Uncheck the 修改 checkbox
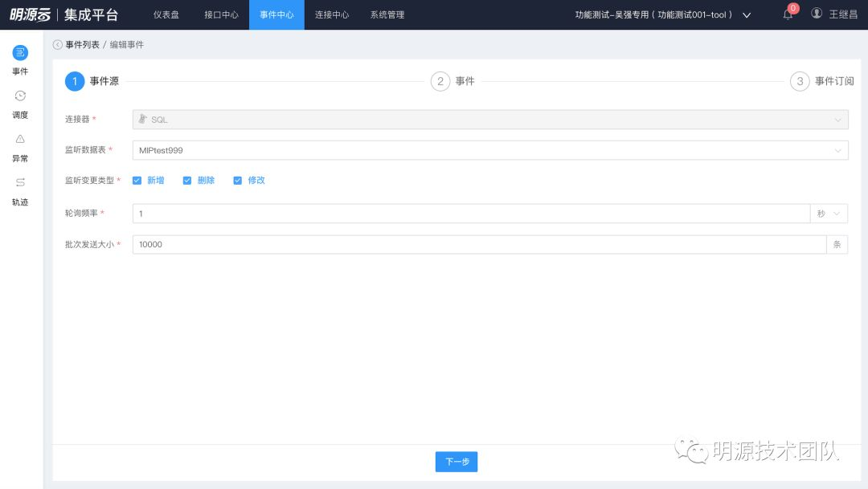Image resolution: width=868 pixels, height=489 pixels. (237, 181)
